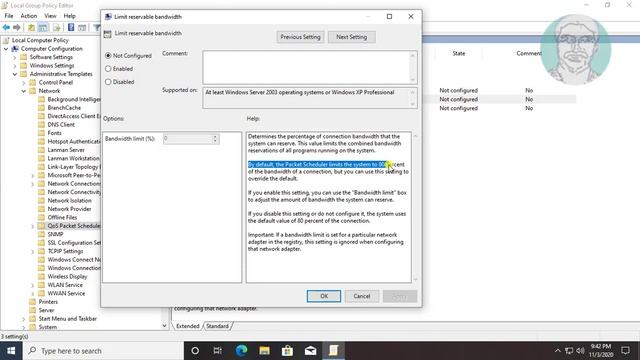The width and height of the screenshot is (640, 360).
Task: Open Microsoft Store from taskbar
Action: point(287,351)
